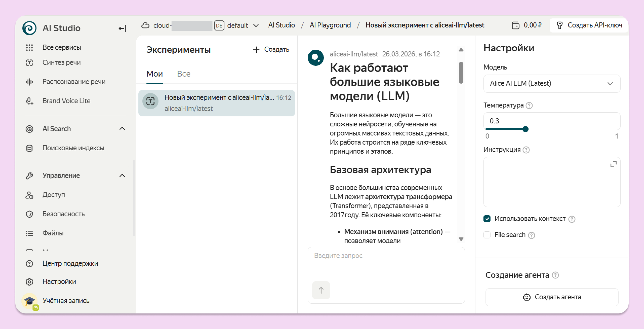Click the Создать агента button
644x329 pixels.
(x=552, y=297)
